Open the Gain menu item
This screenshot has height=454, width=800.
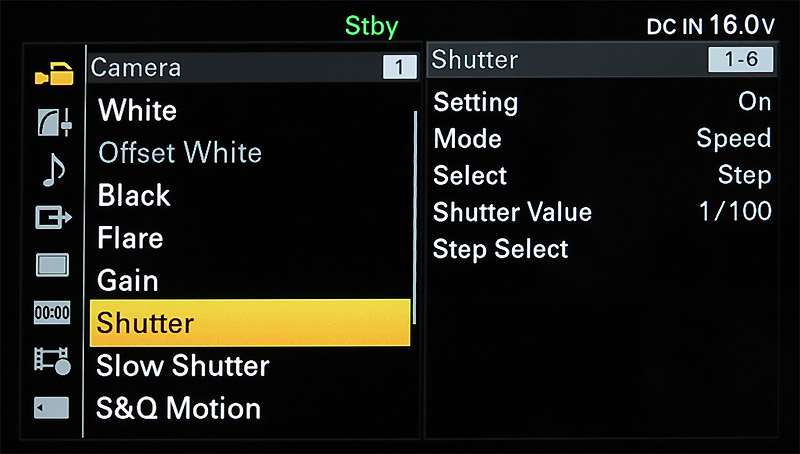pyautogui.click(x=128, y=281)
